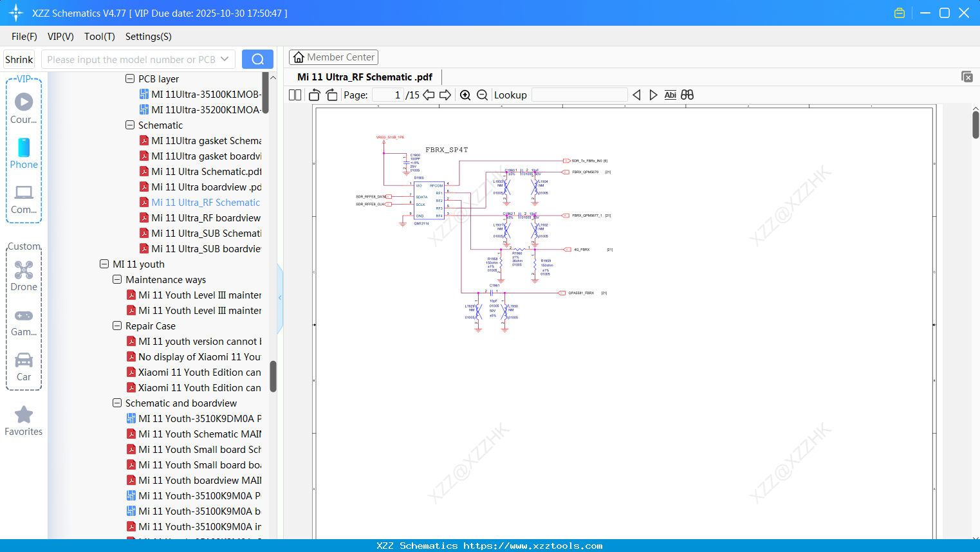Zoom out on the PDF schematic
Image resolution: width=980 pixels, height=552 pixels.
point(481,95)
